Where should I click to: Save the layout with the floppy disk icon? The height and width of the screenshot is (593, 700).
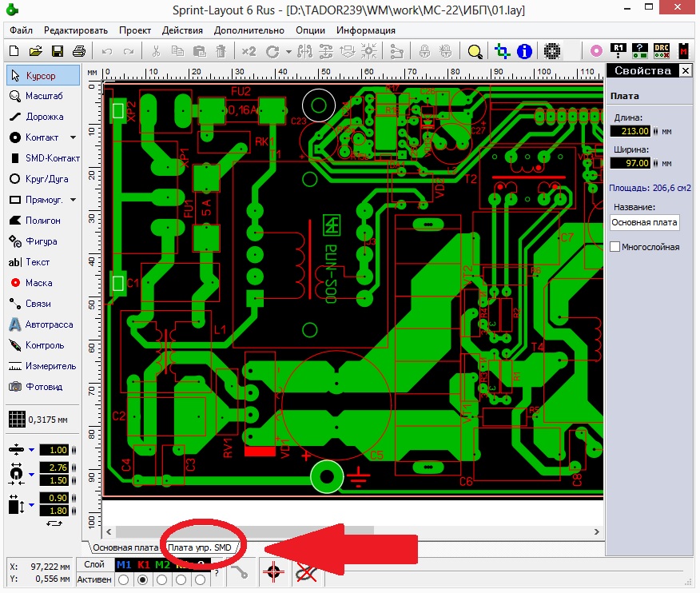pos(58,51)
